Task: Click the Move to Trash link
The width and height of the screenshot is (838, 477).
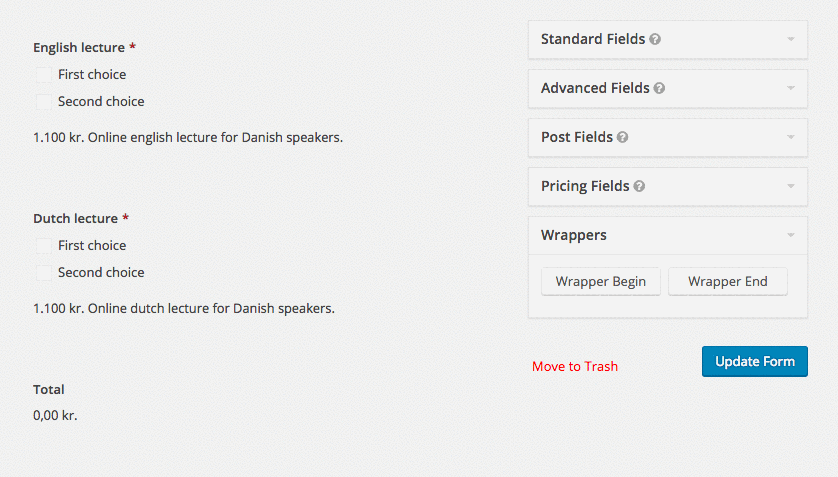Action: tap(575, 366)
